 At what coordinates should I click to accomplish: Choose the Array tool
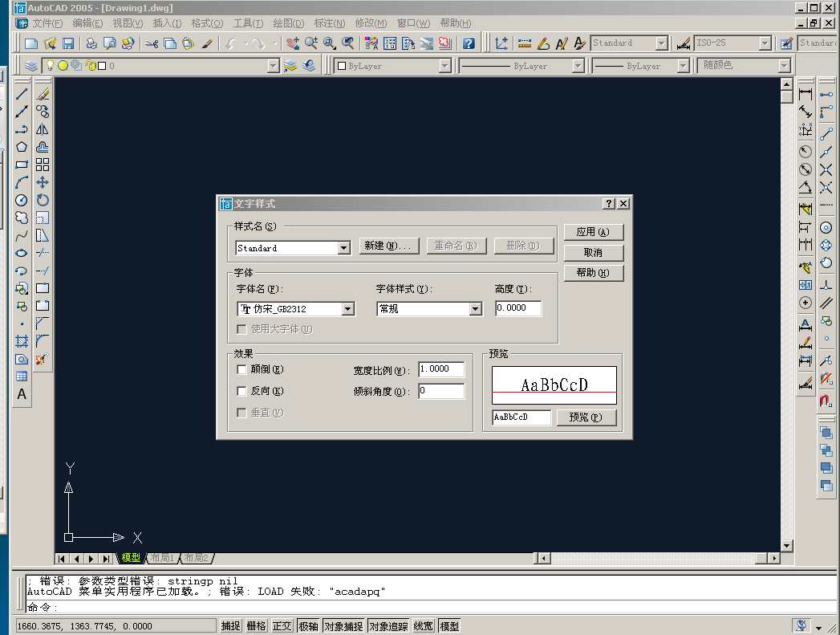point(43,165)
